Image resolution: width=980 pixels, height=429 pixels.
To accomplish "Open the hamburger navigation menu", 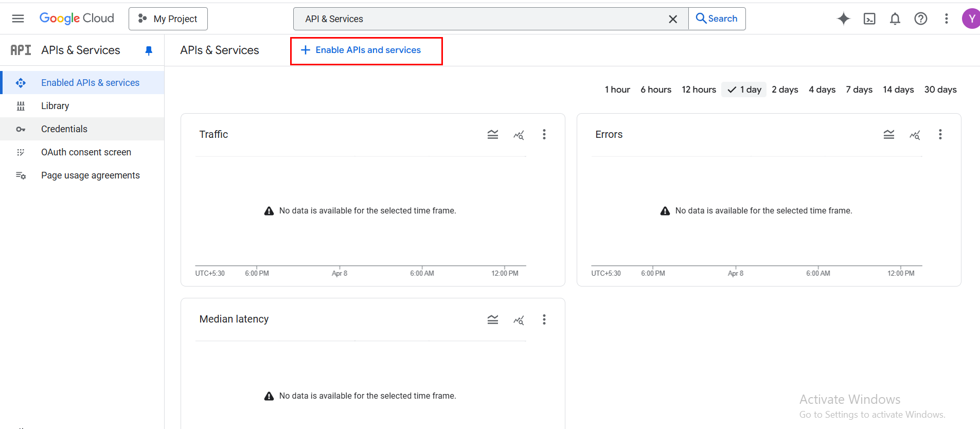I will (18, 19).
